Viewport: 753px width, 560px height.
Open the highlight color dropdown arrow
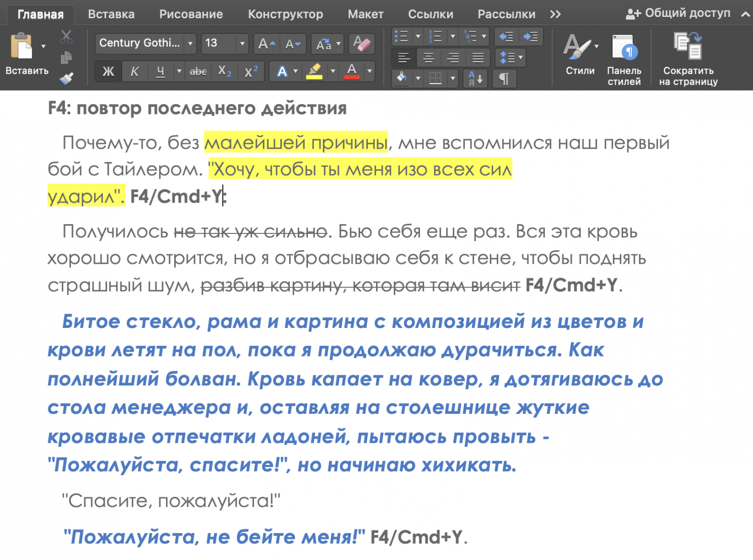(x=333, y=71)
